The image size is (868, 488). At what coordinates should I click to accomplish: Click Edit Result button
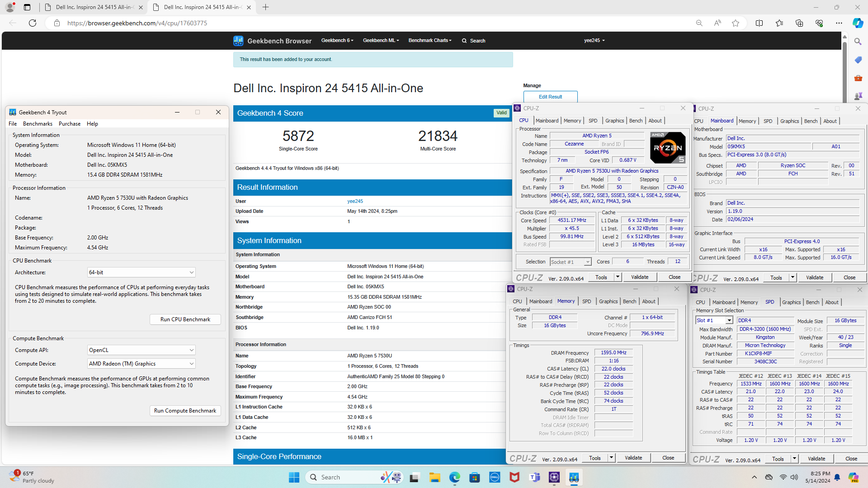click(550, 97)
